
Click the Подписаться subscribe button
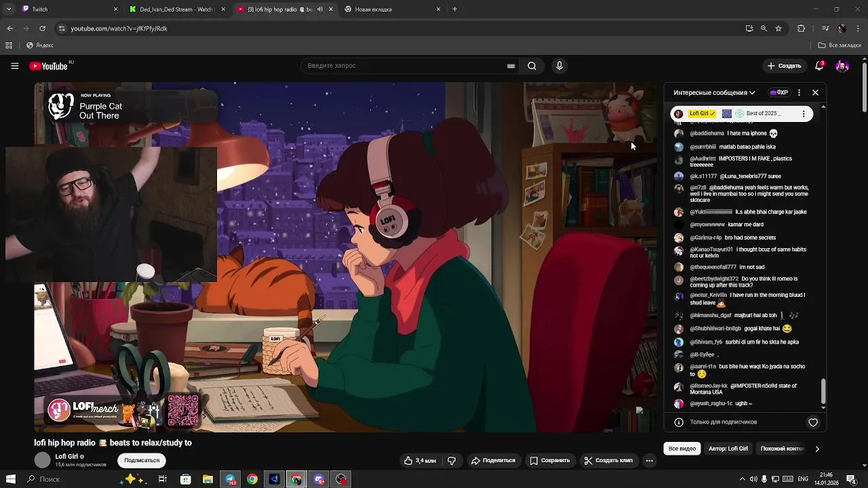pyautogui.click(x=142, y=460)
